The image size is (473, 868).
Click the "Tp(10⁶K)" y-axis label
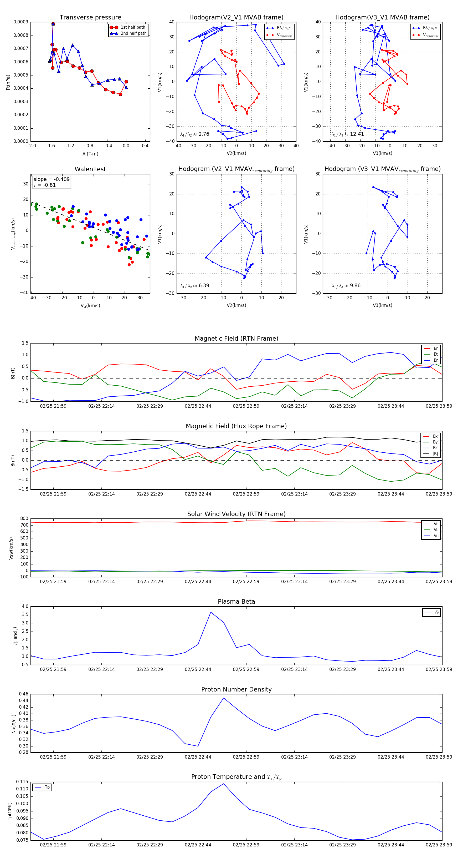[x=10, y=811]
